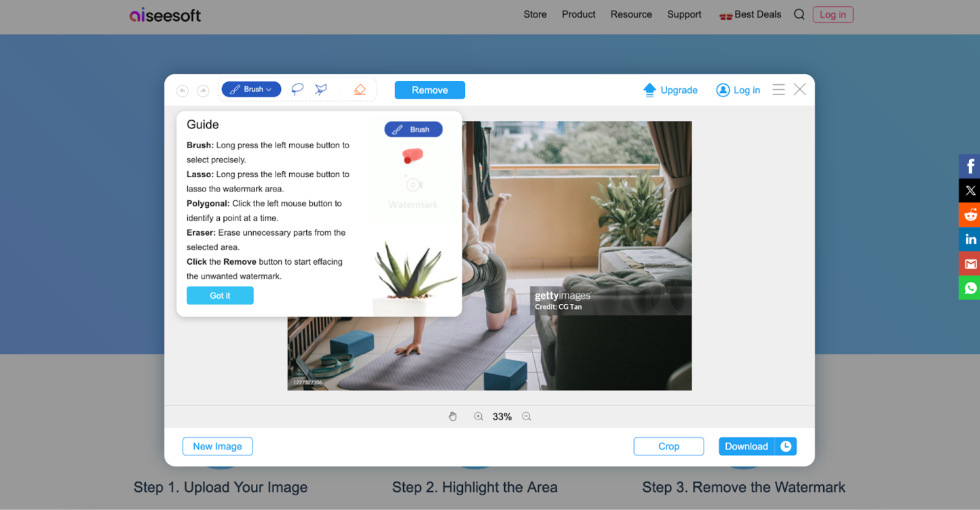This screenshot has width=980, height=510.
Task: Dismiss the Guide with Got it
Action: tap(220, 295)
